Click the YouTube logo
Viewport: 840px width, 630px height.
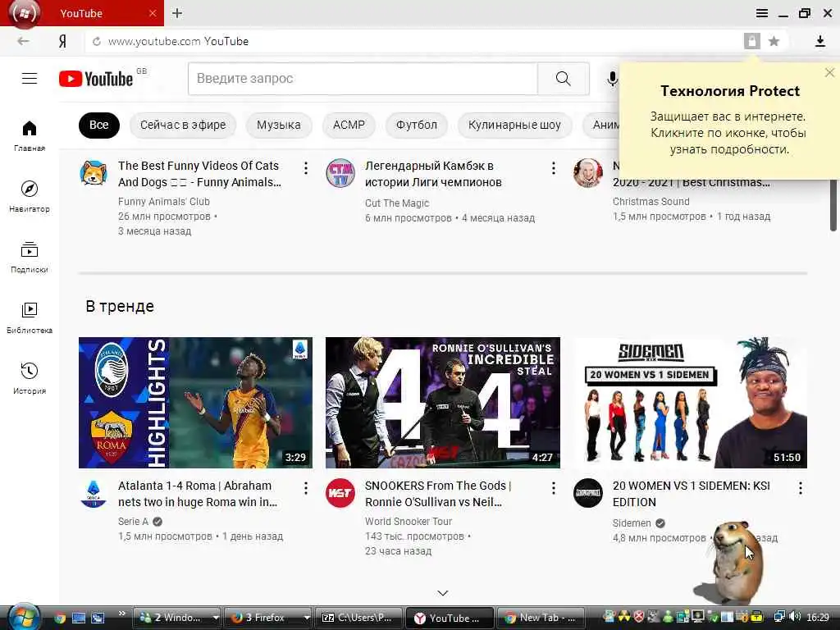pos(96,79)
